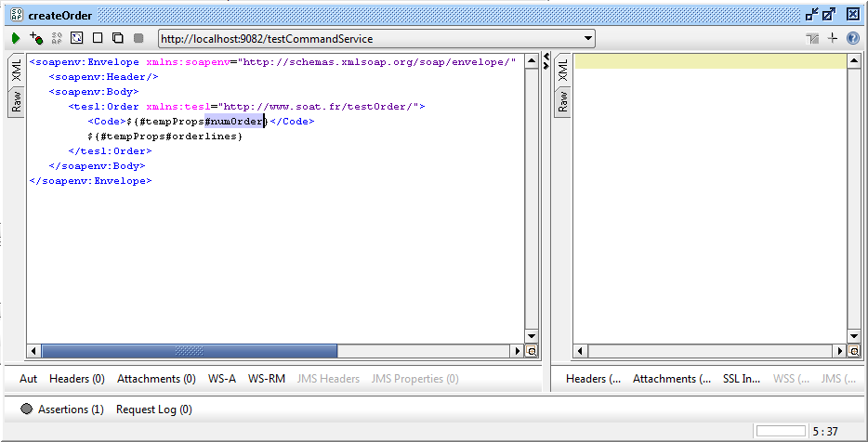
Task: Select the response XML side tab
Action: click(x=562, y=71)
